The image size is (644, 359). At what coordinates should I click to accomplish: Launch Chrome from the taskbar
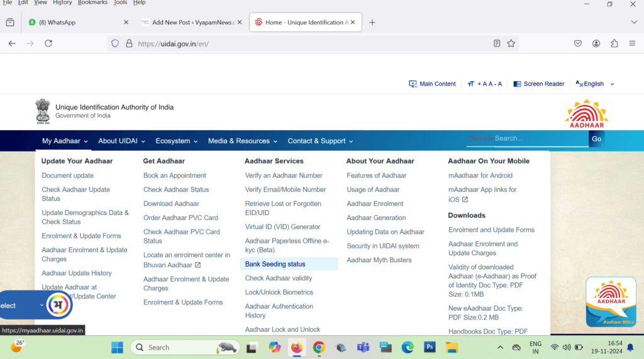coord(319,348)
